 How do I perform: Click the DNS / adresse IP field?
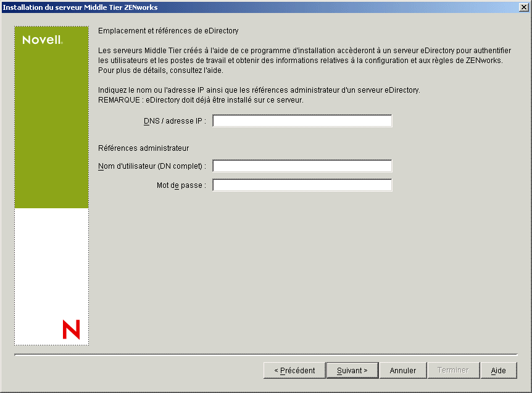pos(301,120)
